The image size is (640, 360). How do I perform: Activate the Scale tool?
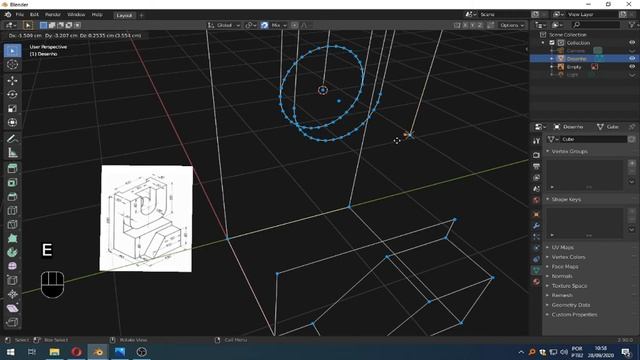[12, 108]
